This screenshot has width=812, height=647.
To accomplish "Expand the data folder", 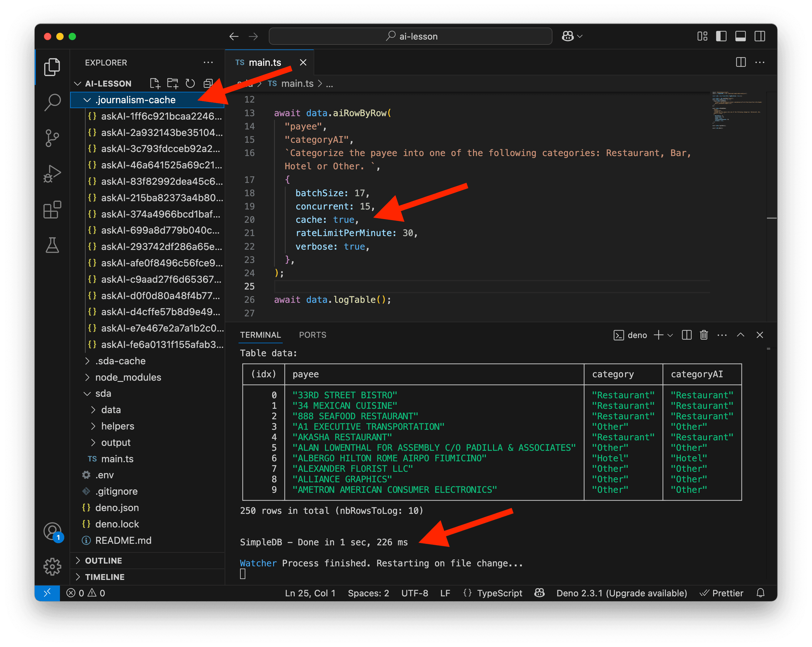I will click(x=147, y=409).
